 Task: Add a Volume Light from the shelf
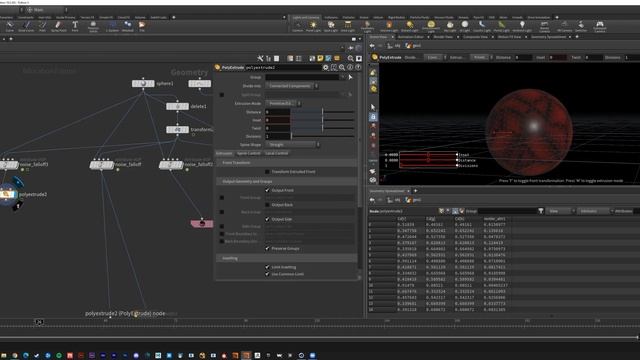389,27
